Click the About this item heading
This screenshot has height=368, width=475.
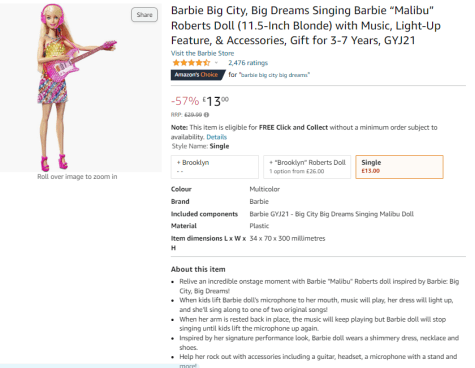pyautogui.click(x=198, y=269)
